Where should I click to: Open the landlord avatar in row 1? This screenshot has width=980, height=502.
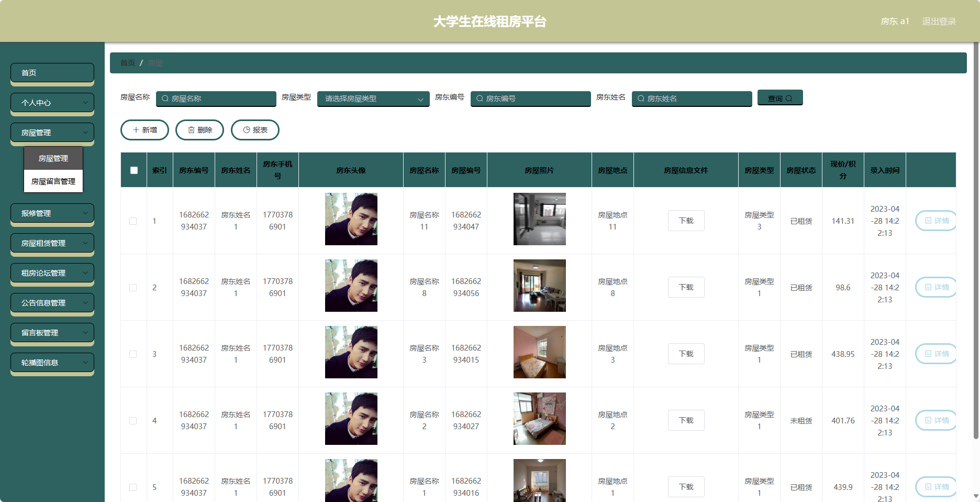tap(351, 219)
